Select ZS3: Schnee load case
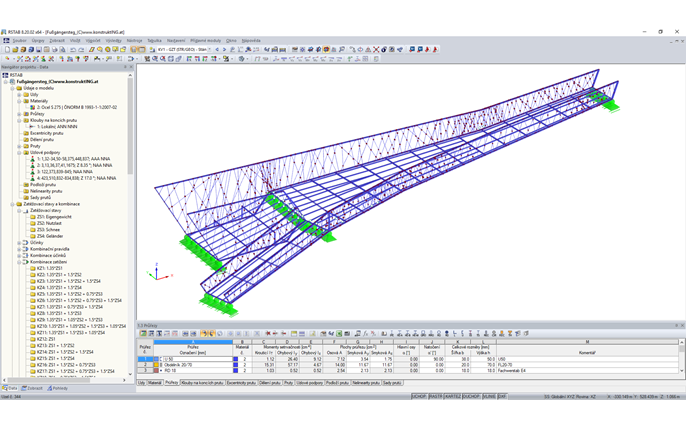The image size is (686, 429). (x=48, y=230)
